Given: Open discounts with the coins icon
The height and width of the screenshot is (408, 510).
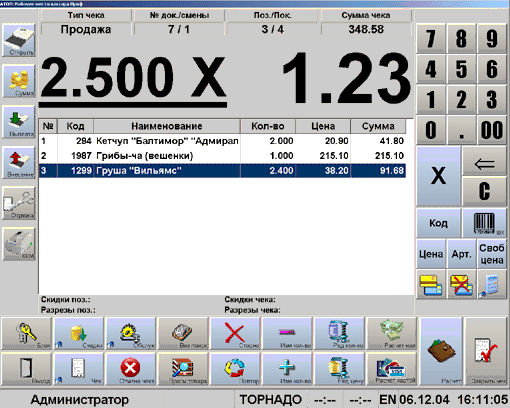Looking at the screenshot, I should [79, 333].
